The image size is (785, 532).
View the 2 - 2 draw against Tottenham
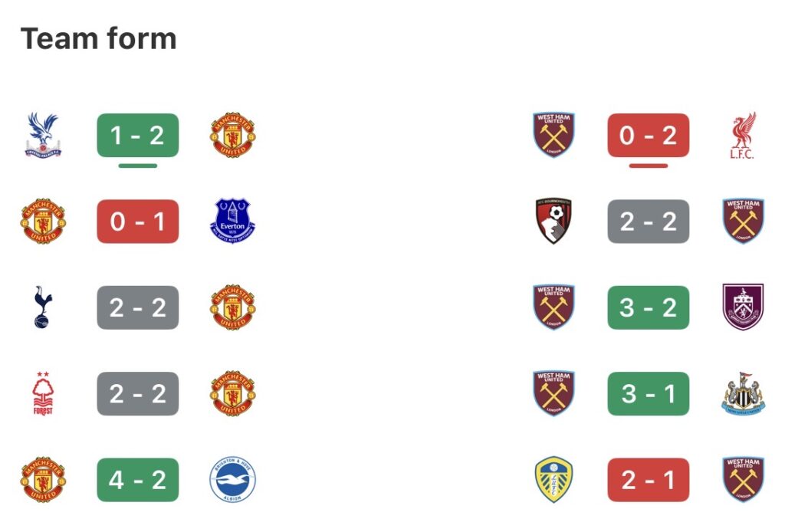coord(138,307)
